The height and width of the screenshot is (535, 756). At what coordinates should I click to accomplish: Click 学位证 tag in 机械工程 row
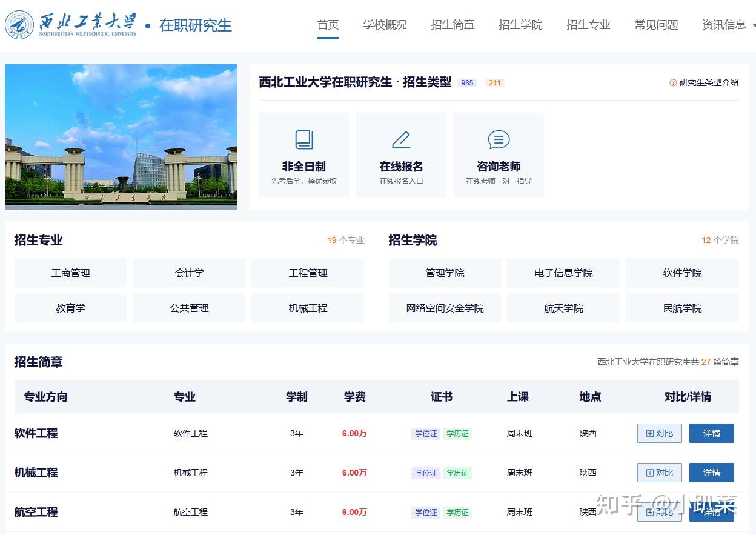(x=426, y=473)
